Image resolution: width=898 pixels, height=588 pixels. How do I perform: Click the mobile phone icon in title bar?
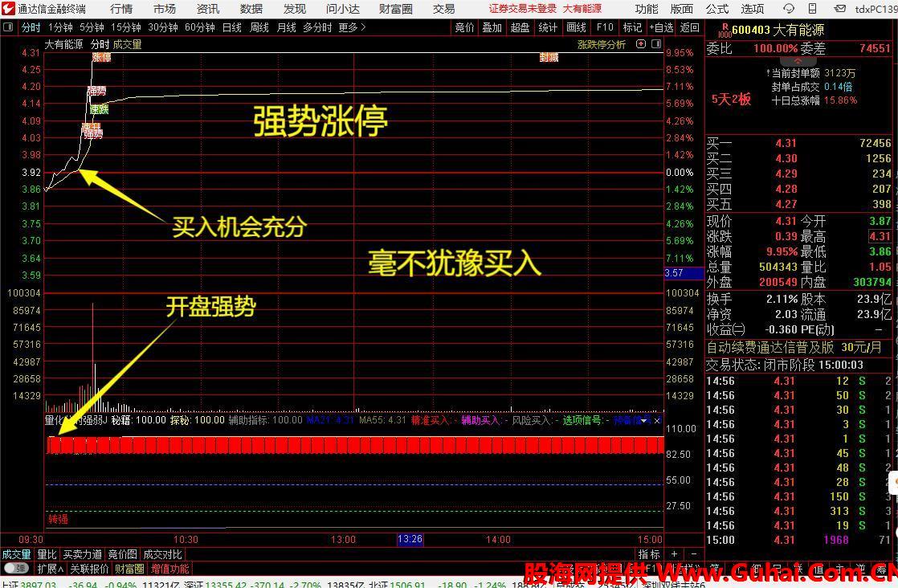click(x=814, y=9)
